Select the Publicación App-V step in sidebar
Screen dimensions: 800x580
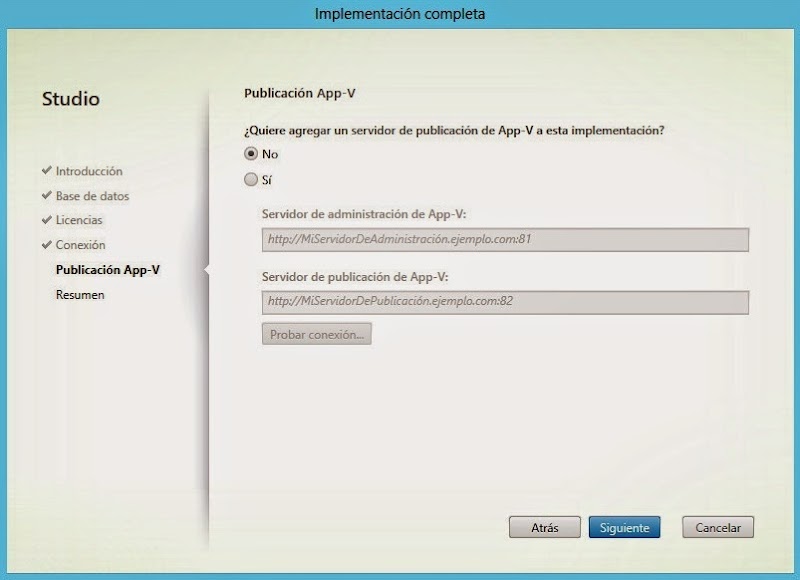[x=108, y=269]
